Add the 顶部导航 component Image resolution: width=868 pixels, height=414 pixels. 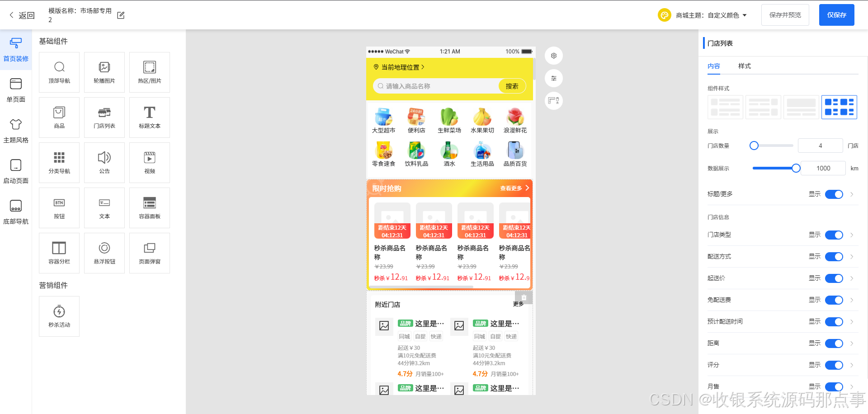click(59, 72)
